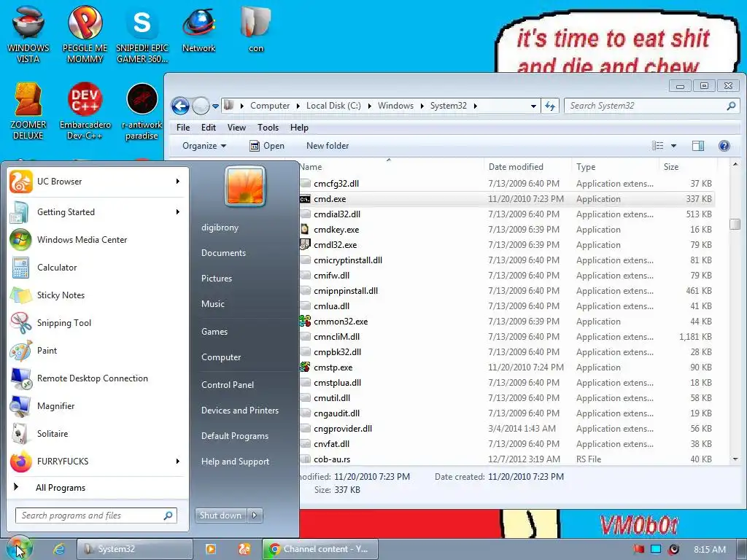Screen dimensions: 747x560
Task: Click the Explorer Forward arrow button
Action: (201, 106)
